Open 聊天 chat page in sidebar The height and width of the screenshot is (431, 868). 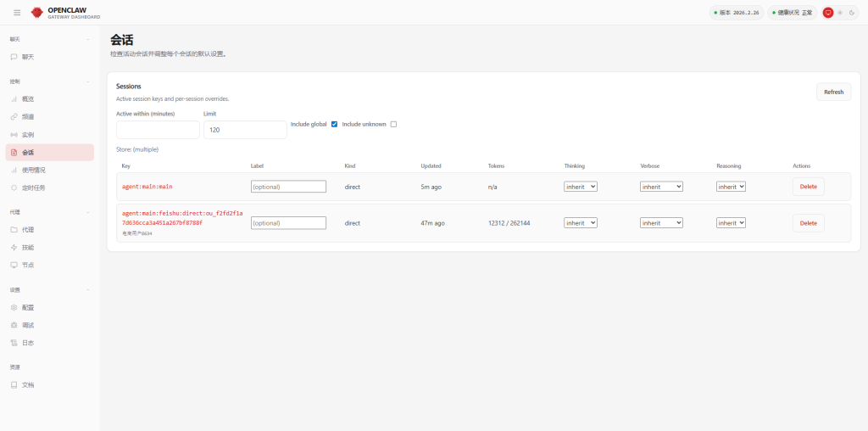(x=28, y=57)
